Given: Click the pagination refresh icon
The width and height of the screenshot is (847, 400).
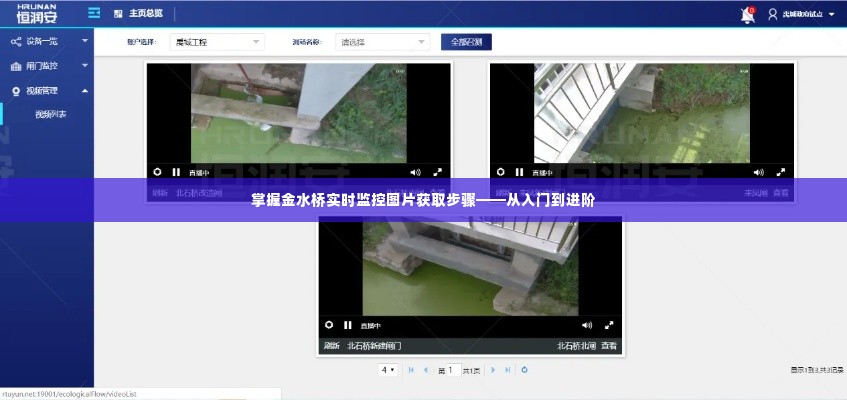Looking at the screenshot, I should pyautogui.click(x=526, y=370).
